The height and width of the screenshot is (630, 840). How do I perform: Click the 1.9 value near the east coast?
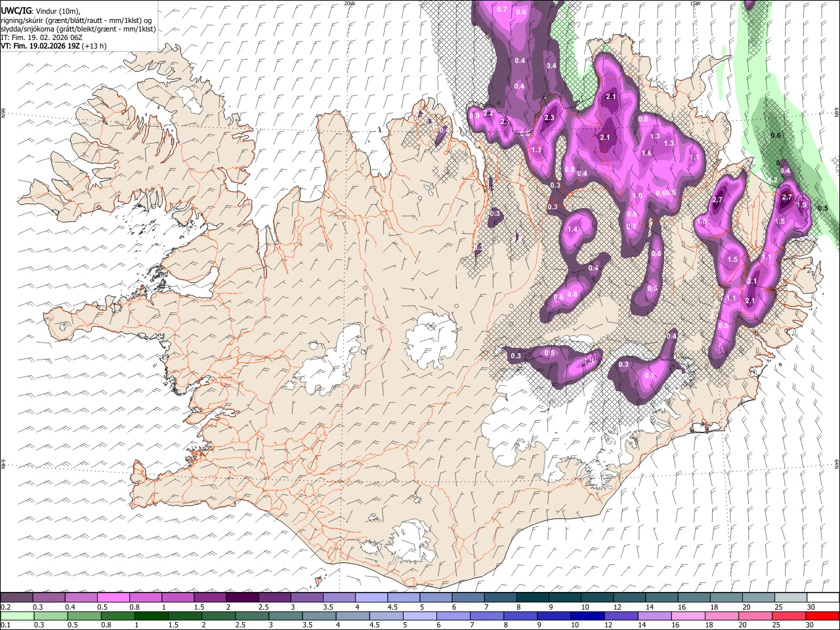pos(801,205)
